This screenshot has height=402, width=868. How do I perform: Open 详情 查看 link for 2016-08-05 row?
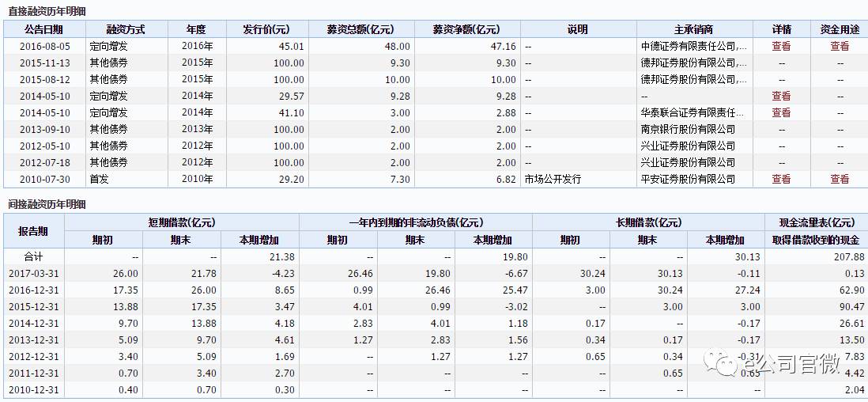pyautogui.click(x=781, y=46)
